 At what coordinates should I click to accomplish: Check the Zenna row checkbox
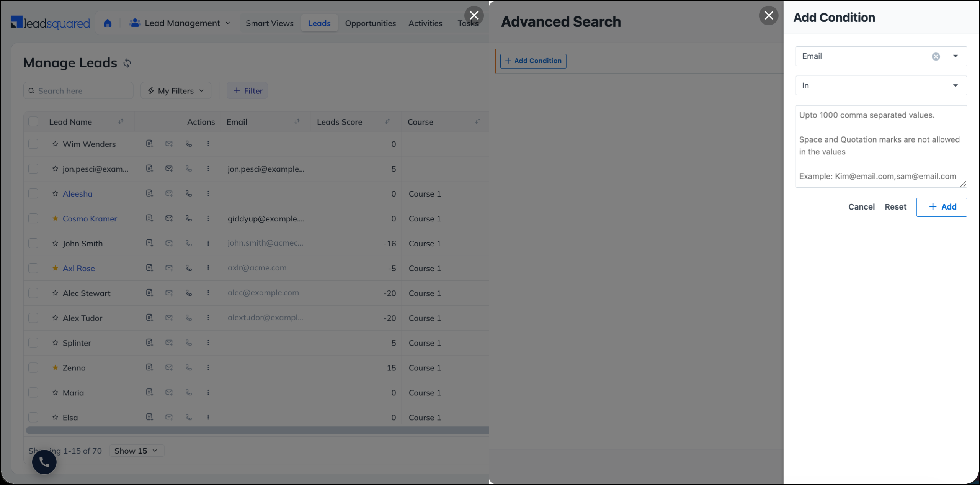point(33,368)
